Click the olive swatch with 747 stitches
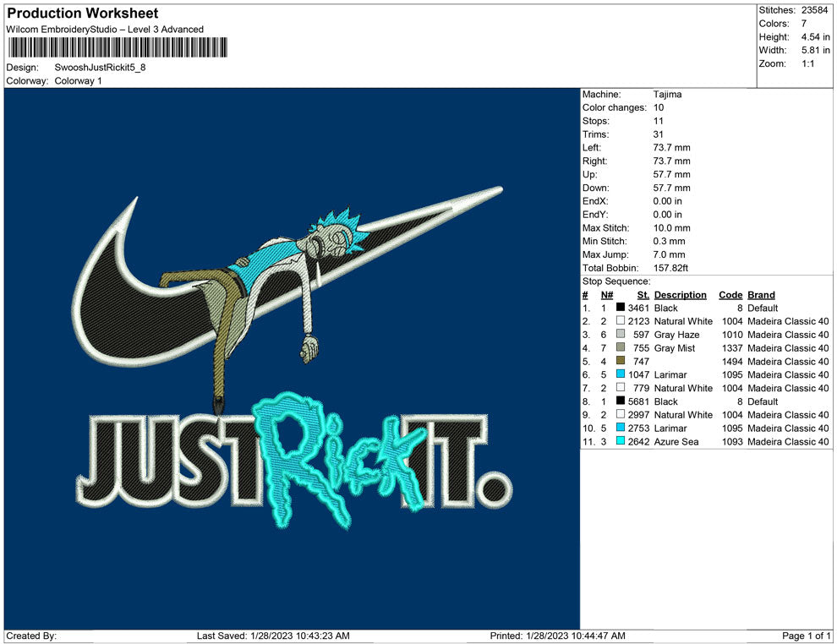The width and height of the screenshot is (837, 644). click(621, 362)
